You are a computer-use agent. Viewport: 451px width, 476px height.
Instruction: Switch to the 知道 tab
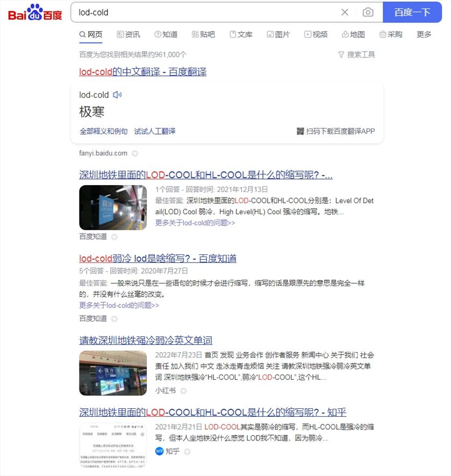click(166, 34)
